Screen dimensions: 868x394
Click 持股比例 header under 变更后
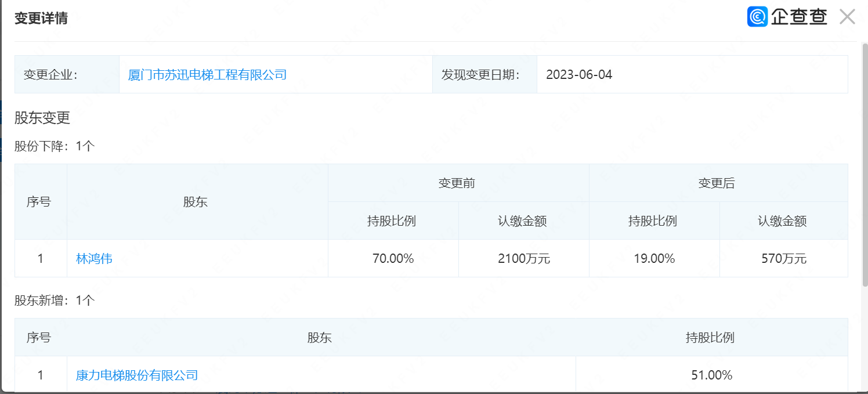point(654,221)
